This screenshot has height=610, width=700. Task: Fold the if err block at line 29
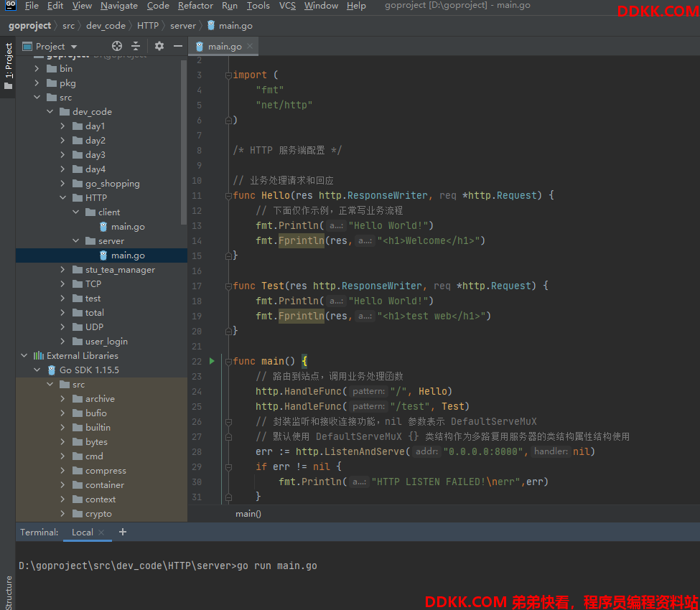[x=228, y=467]
